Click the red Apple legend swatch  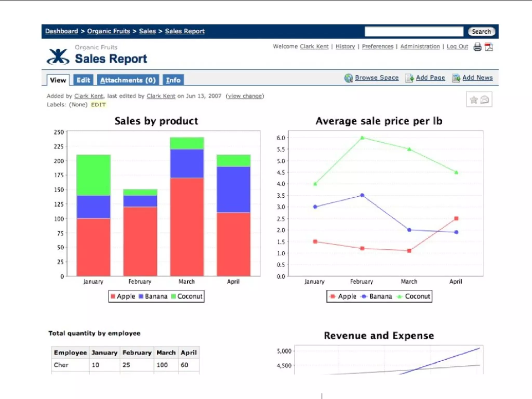click(113, 296)
